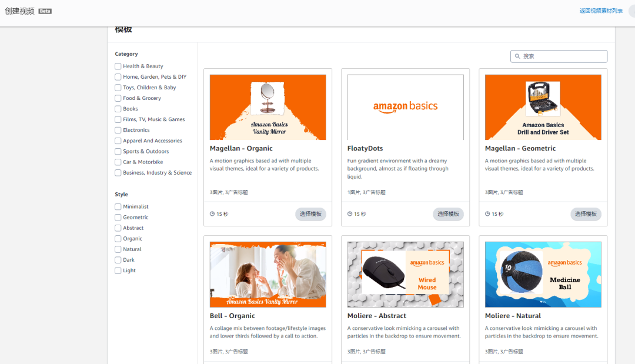Click the search magnifier icon
Image resolution: width=635 pixels, height=364 pixels.
[x=517, y=56]
